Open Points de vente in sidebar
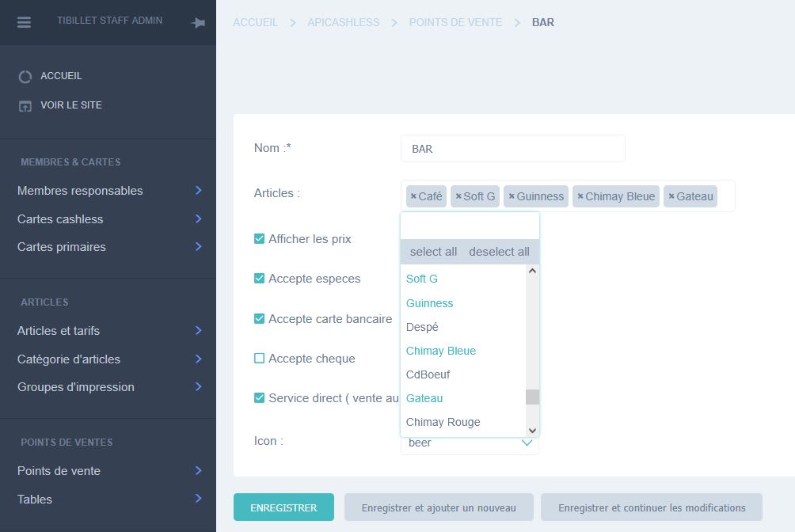Image resolution: width=795 pixels, height=532 pixels. (59, 471)
